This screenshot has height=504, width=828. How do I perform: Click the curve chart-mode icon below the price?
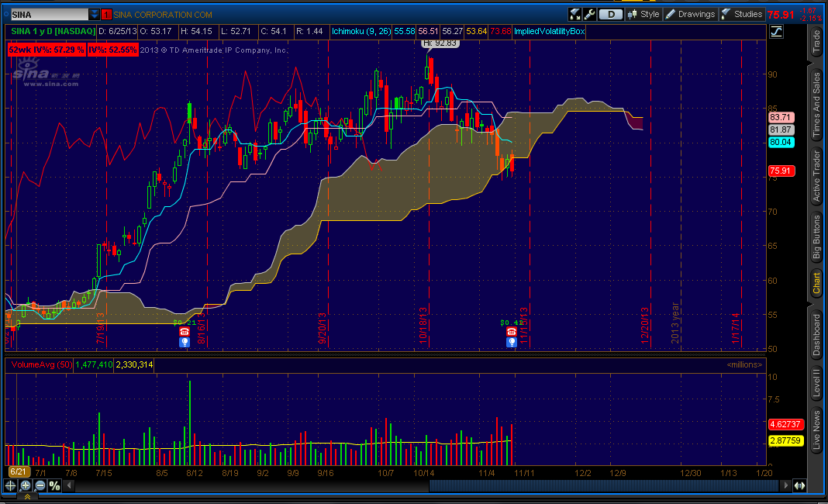776,31
